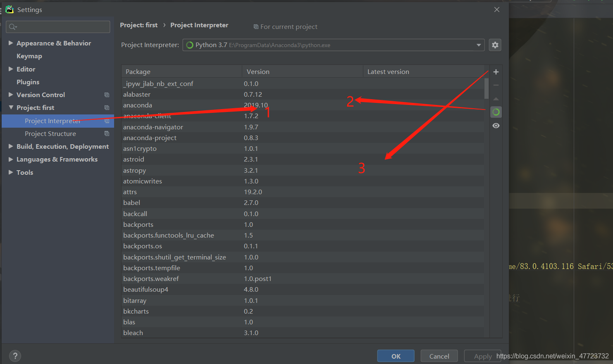Select the backports.tempfile package row

tap(303, 268)
